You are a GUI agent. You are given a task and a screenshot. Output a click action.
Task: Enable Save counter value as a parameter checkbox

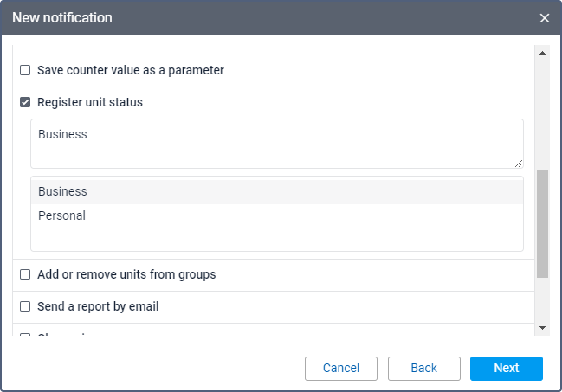click(x=25, y=70)
